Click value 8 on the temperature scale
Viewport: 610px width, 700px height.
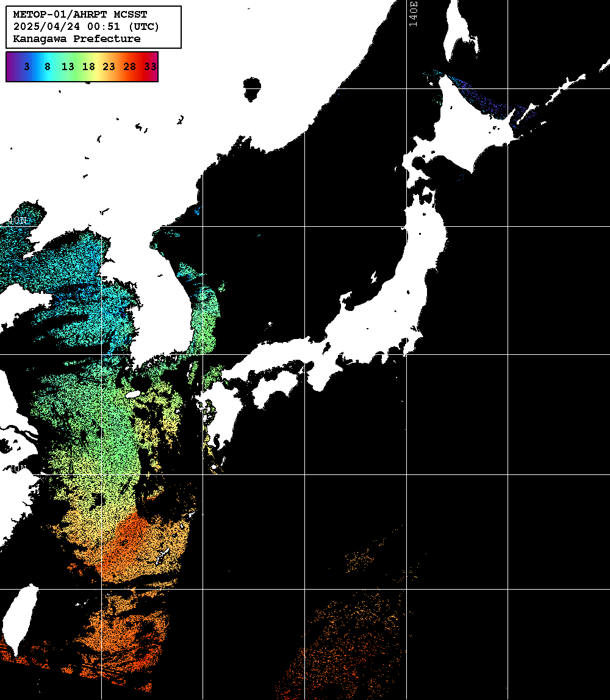point(48,66)
